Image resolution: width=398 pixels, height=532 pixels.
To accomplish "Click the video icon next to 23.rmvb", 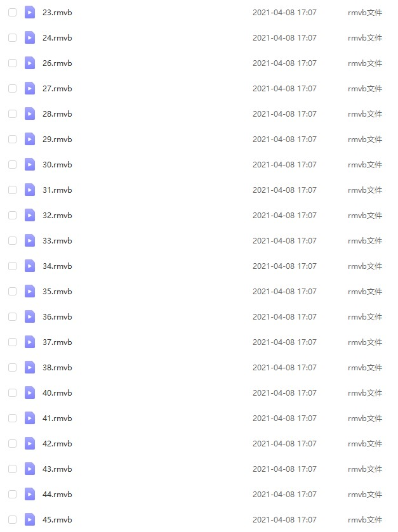I will pyautogui.click(x=30, y=13).
